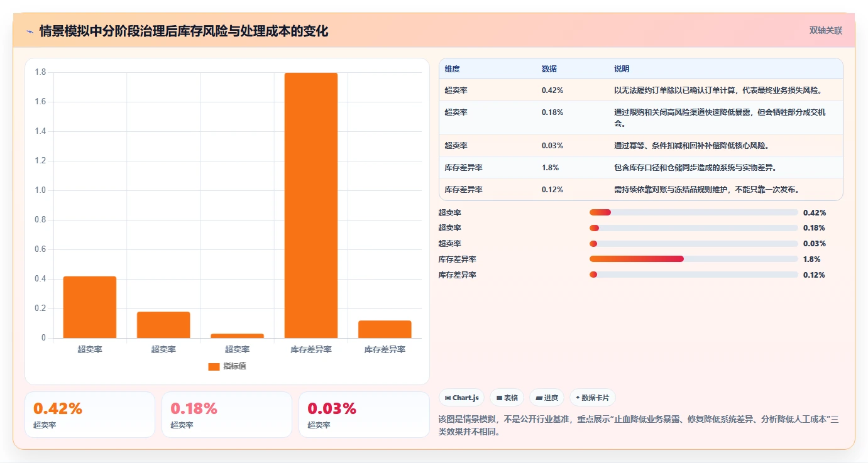The height and width of the screenshot is (463, 868).
Task: Click description starting 通过幂等、条件扣减
Action: [691, 146]
